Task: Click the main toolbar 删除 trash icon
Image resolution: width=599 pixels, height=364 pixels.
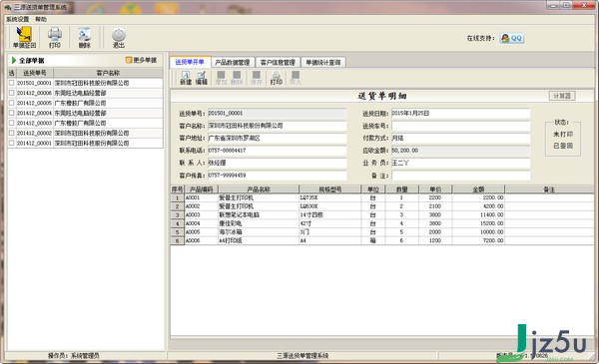Action: pyautogui.click(x=85, y=37)
